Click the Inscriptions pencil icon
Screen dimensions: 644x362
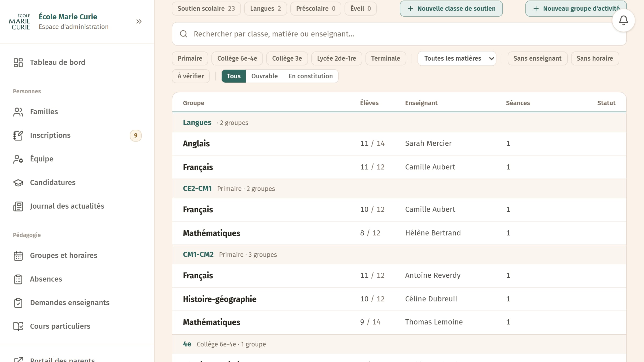[x=18, y=135]
